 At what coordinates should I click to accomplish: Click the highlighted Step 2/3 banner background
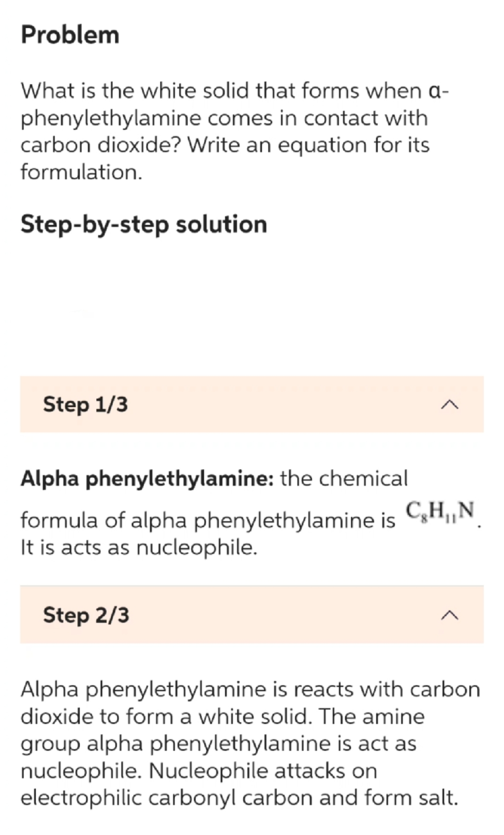(x=252, y=617)
